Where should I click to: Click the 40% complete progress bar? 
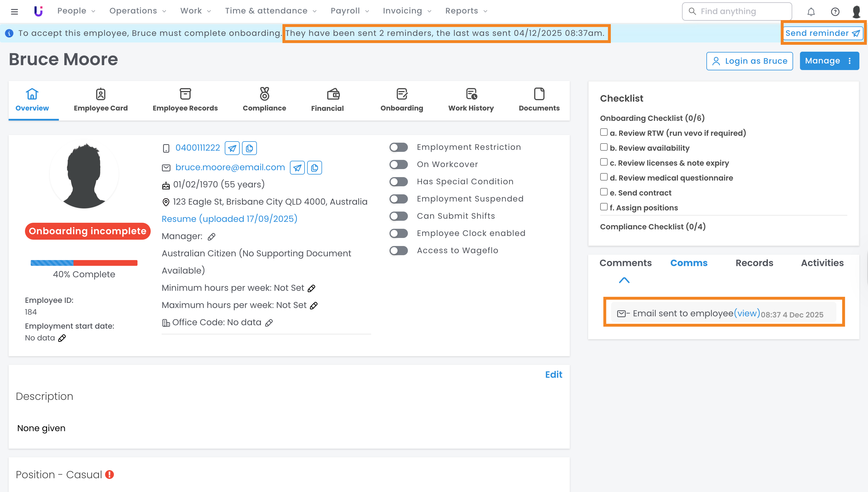tap(84, 263)
